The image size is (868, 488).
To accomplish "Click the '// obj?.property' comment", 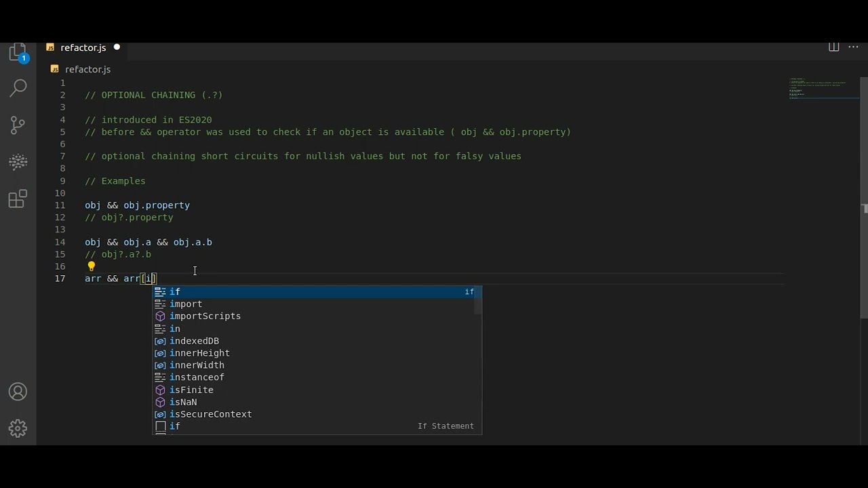I will click(129, 218).
